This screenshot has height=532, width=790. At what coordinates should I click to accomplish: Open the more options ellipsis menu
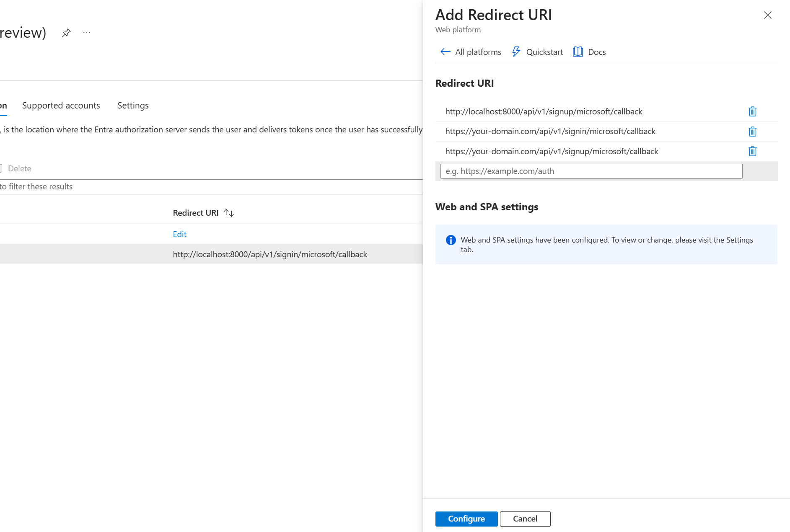[87, 33]
